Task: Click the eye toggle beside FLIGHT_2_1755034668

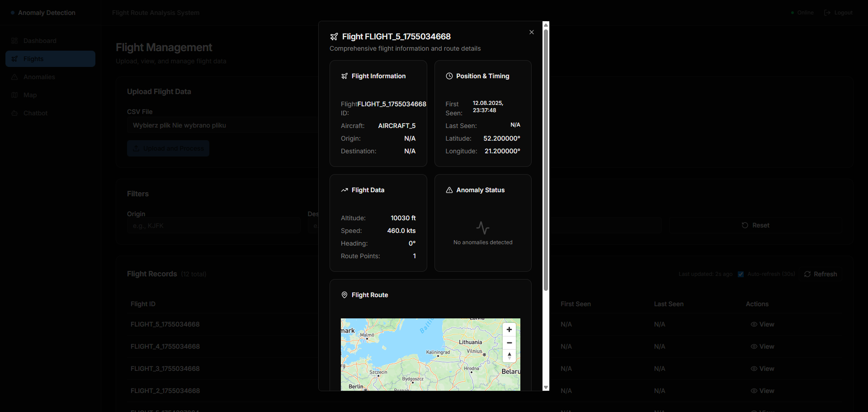Action: coord(753,391)
